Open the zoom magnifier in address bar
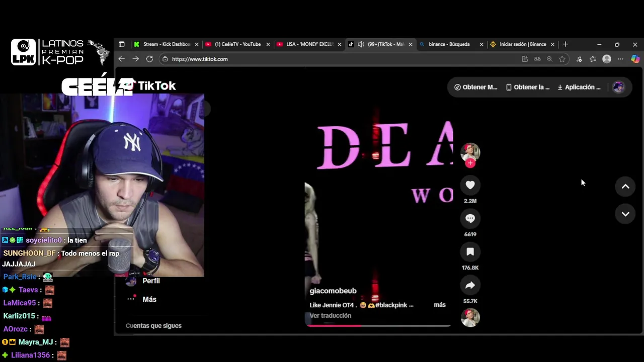Viewport: 644px width, 362px height. tap(549, 59)
